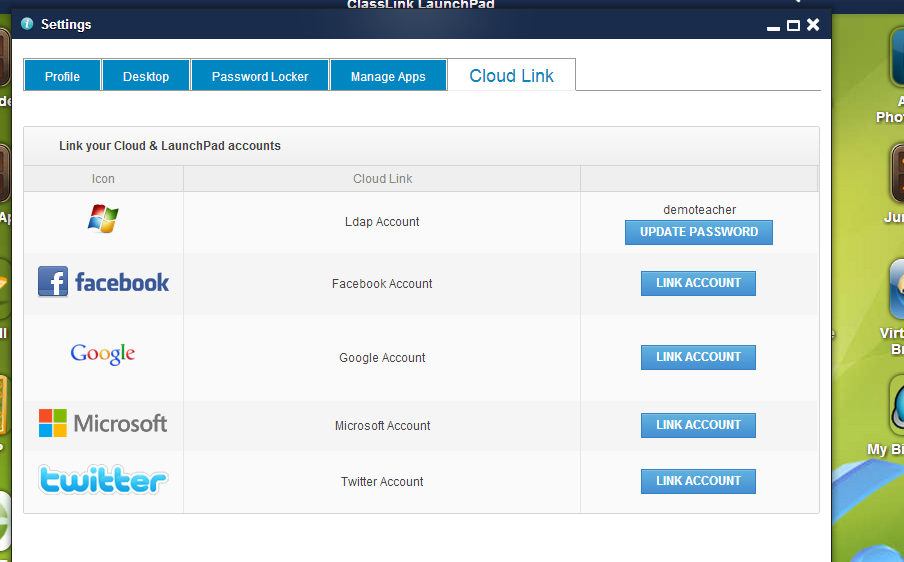Click the demoteacher username text

(x=699, y=210)
